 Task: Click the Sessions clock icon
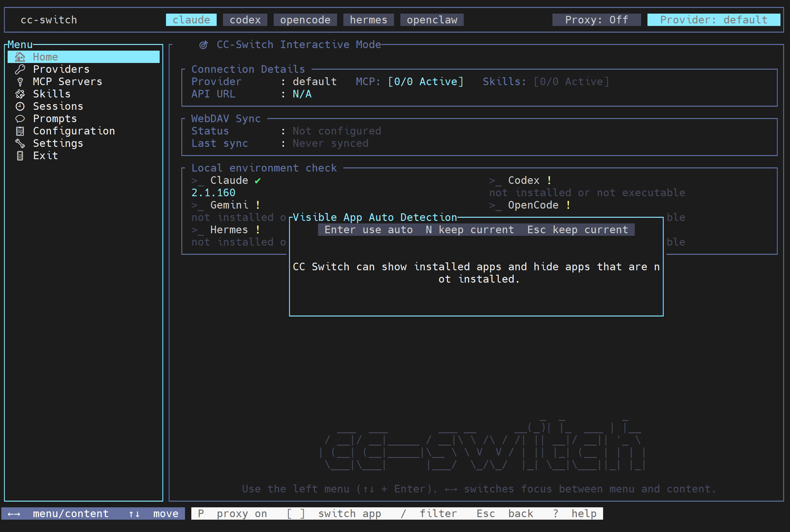(20, 107)
